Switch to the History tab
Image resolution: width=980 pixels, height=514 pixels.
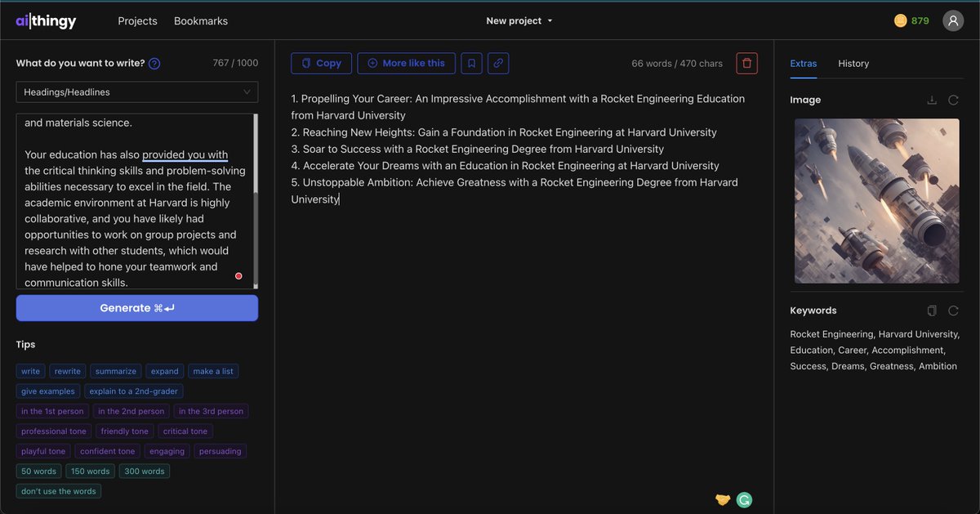coord(853,64)
